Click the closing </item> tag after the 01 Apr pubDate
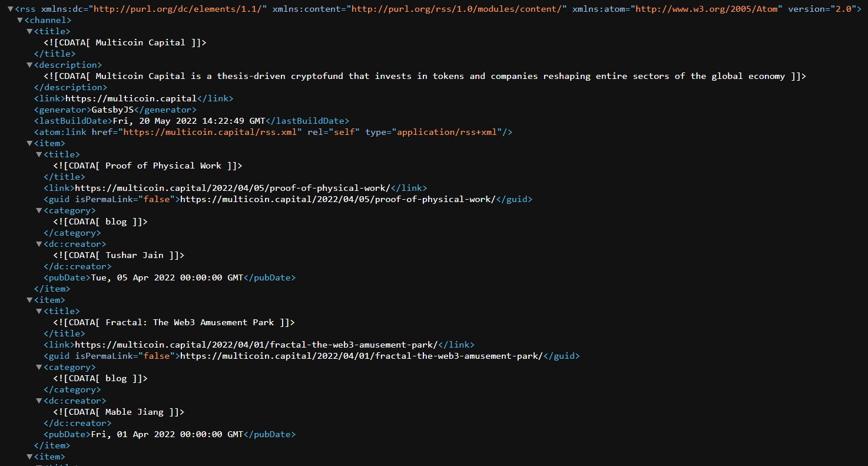 pyautogui.click(x=52, y=445)
